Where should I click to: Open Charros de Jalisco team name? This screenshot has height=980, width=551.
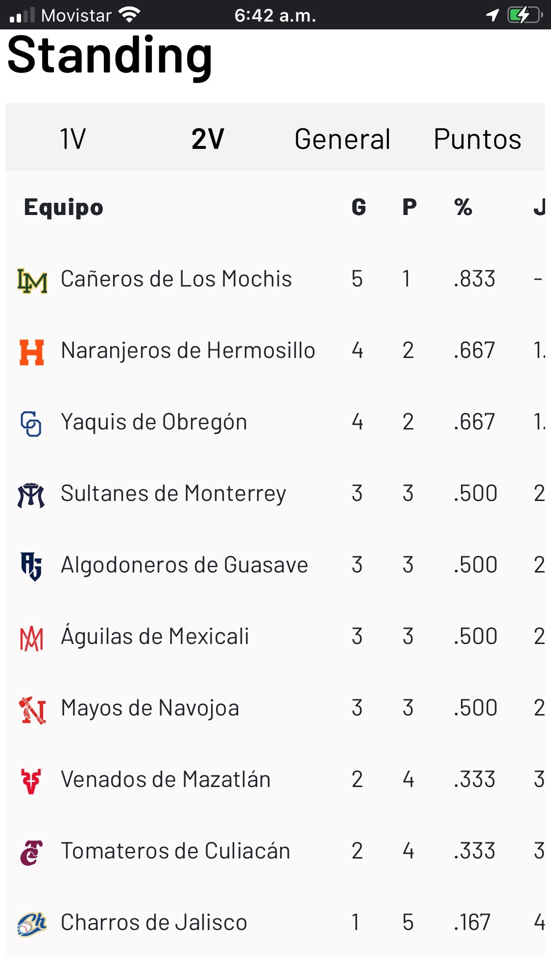point(154,923)
